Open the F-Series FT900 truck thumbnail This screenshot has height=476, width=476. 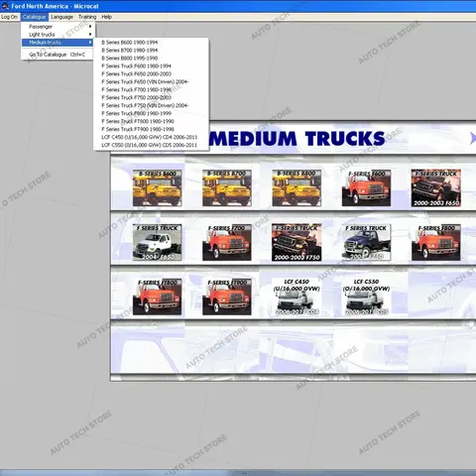point(227,297)
